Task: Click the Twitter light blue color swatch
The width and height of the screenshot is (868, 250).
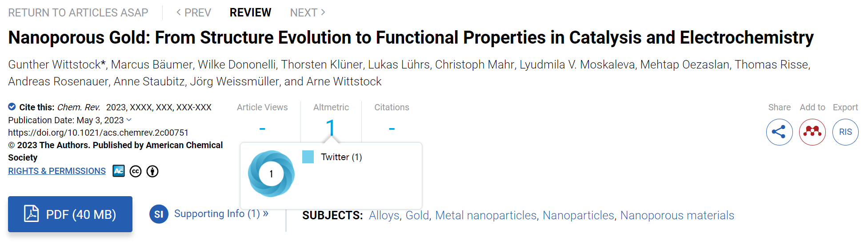Action: coord(308,157)
